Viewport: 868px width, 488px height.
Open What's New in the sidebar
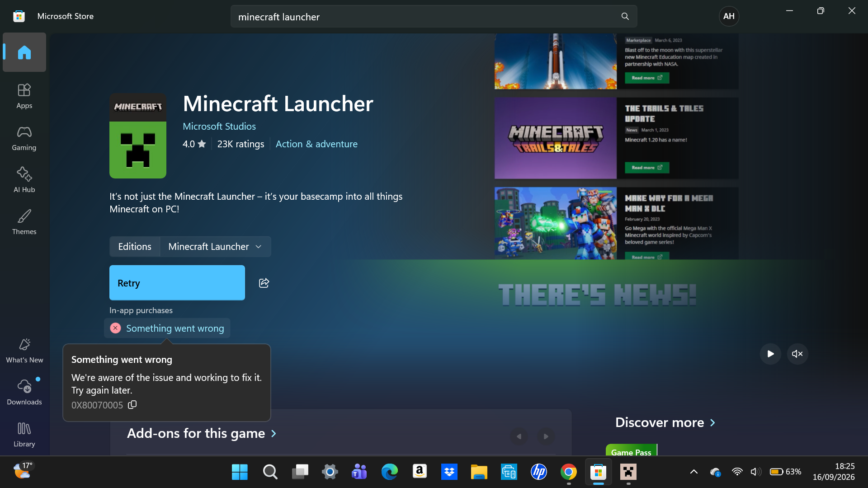[24, 351]
